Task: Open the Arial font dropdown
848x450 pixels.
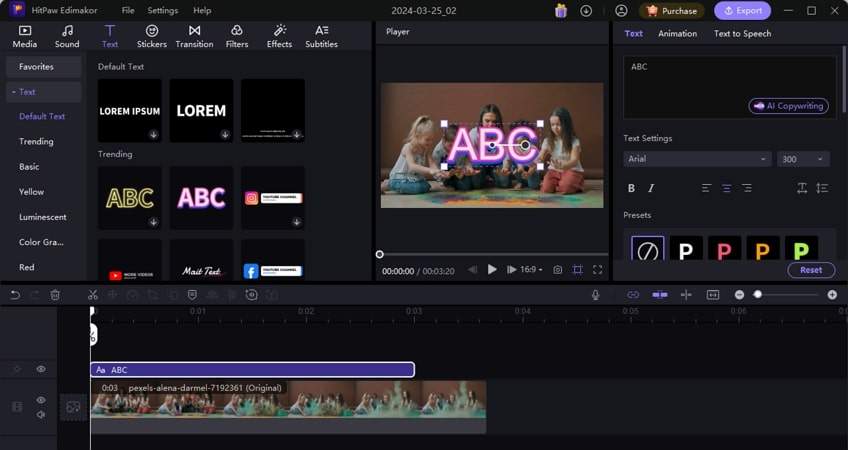Action: pos(697,159)
